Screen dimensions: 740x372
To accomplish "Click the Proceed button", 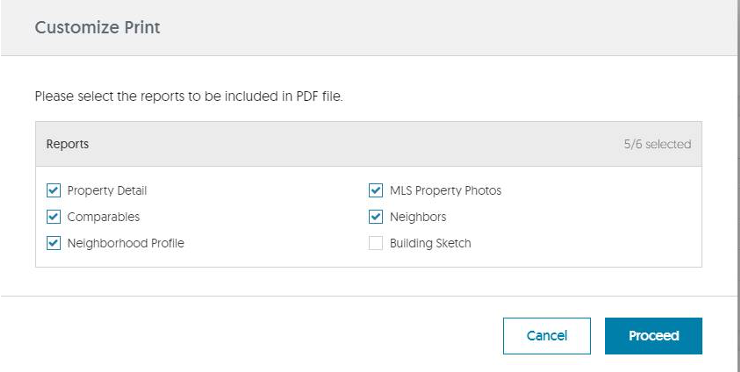I will pyautogui.click(x=654, y=336).
